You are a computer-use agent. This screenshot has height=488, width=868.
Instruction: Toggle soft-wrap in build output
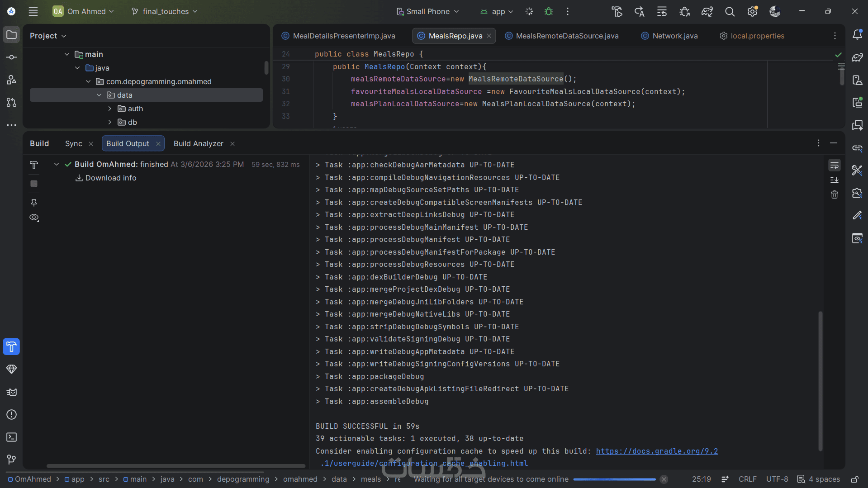point(834,166)
